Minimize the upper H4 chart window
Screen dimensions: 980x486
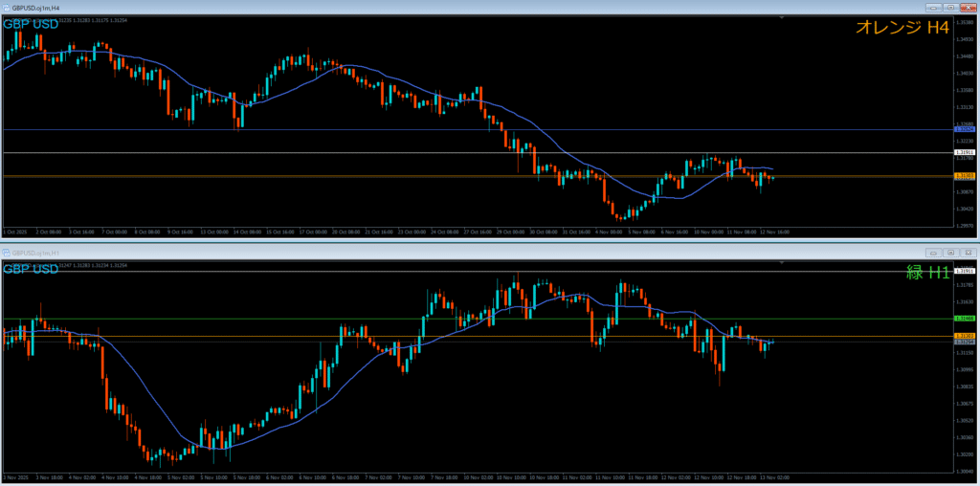[x=933, y=7]
